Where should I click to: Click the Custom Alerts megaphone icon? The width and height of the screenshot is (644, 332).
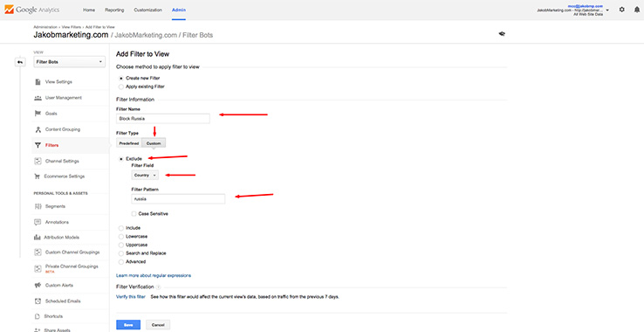(x=38, y=285)
